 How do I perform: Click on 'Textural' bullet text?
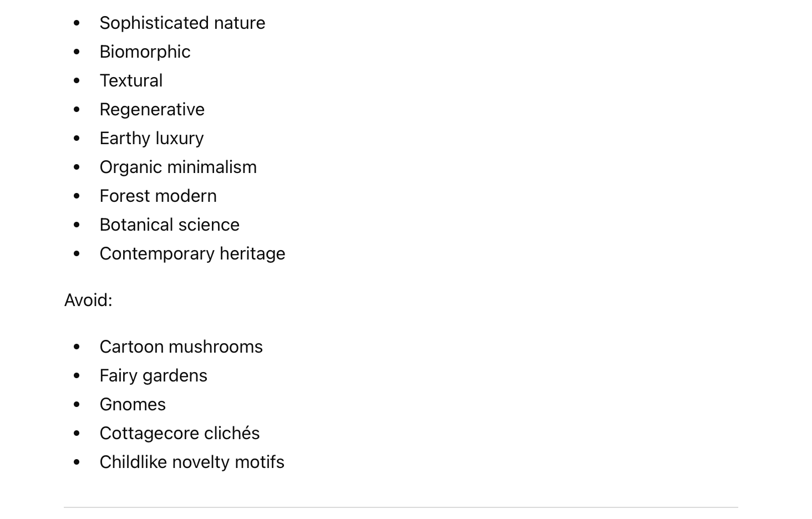[131, 80]
